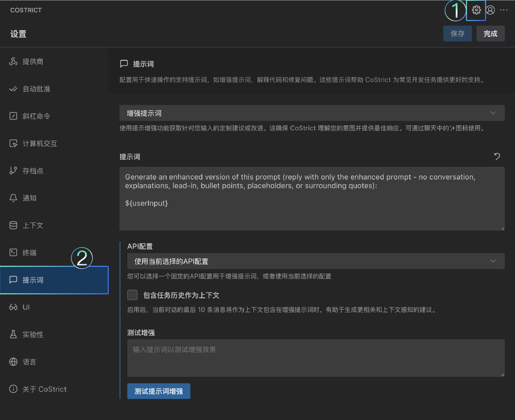The height and width of the screenshot is (420, 515).
Task: Open the 斜杠命令 settings section
Action: coord(36,116)
